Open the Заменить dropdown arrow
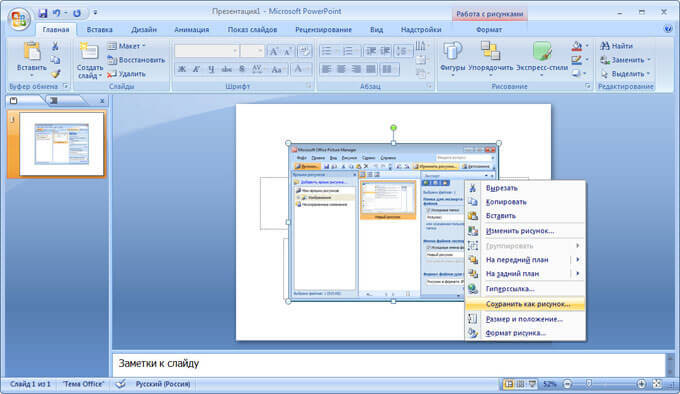 pos(649,60)
